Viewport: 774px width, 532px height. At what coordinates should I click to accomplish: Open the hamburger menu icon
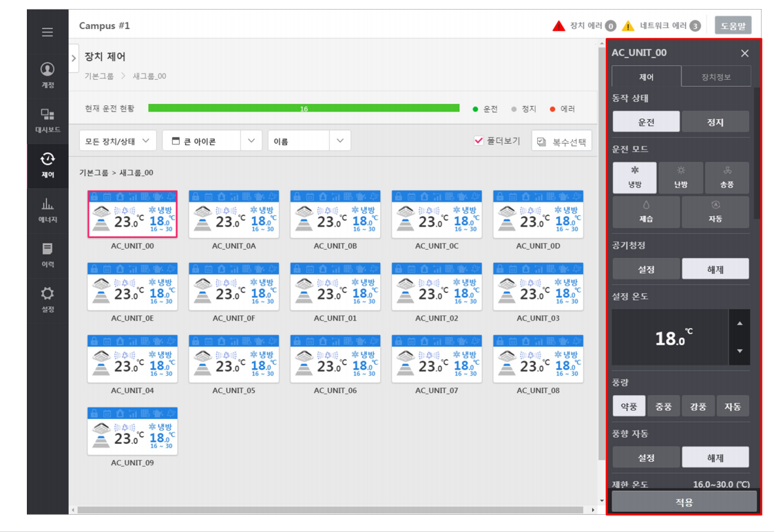coord(47,32)
